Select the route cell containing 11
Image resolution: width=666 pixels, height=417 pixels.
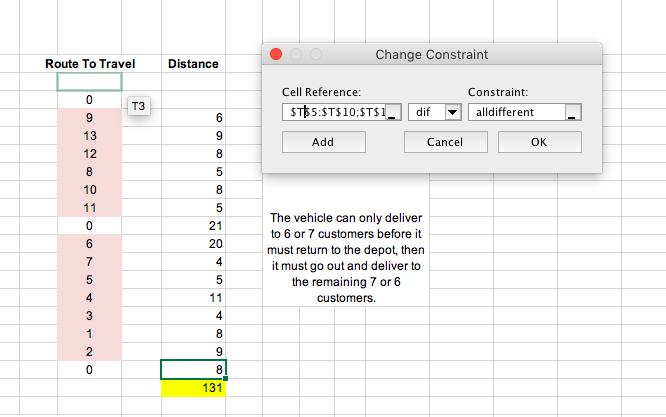click(90, 208)
